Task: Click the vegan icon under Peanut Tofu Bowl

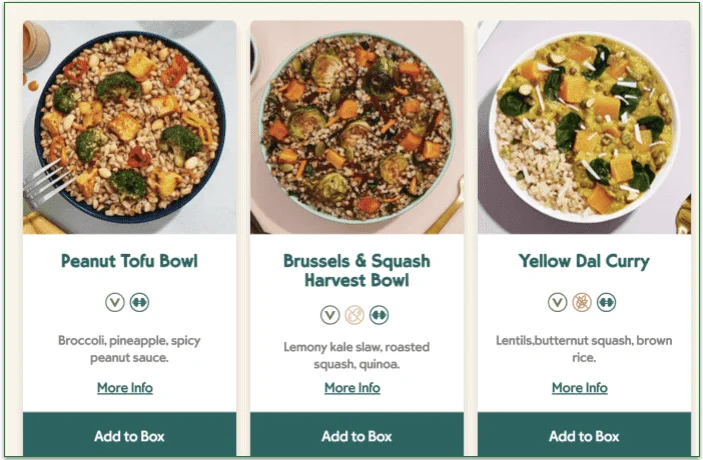Action: coord(115,302)
